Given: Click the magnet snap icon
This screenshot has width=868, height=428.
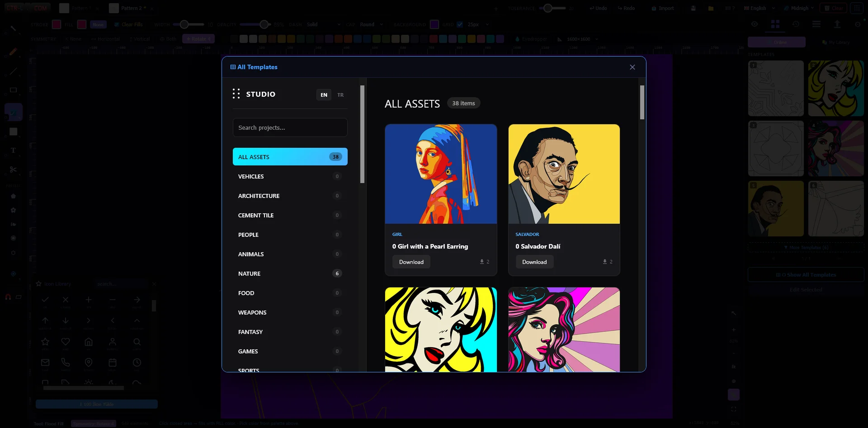Looking at the screenshot, I should [x=8, y=297].
